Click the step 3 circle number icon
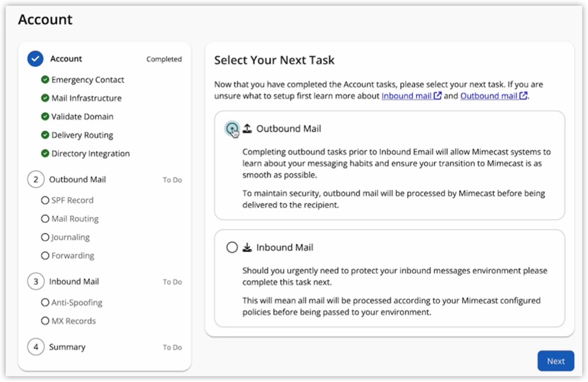The height and width of the screenshot is (382, 588). tap(35, 282)
